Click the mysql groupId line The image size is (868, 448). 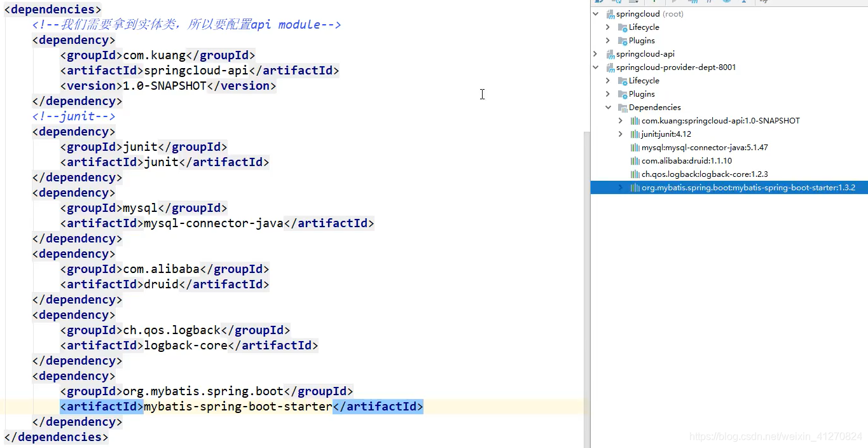pos(144,208)
